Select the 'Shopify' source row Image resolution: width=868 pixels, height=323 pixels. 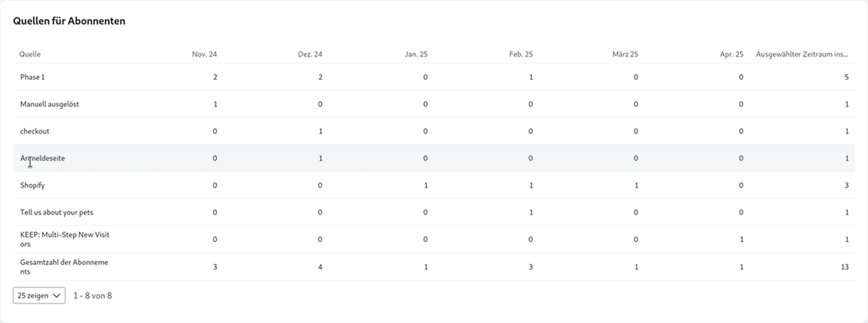point(434,185)
